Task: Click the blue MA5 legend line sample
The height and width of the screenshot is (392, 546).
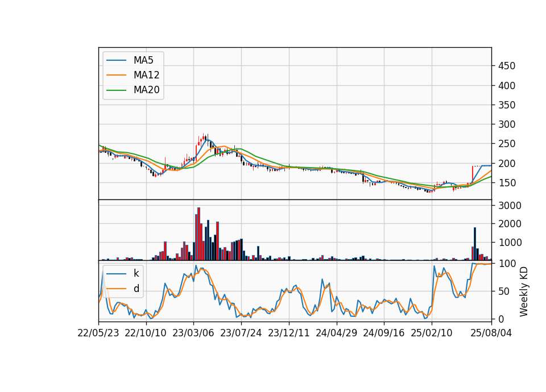Action: pos(116,60)
